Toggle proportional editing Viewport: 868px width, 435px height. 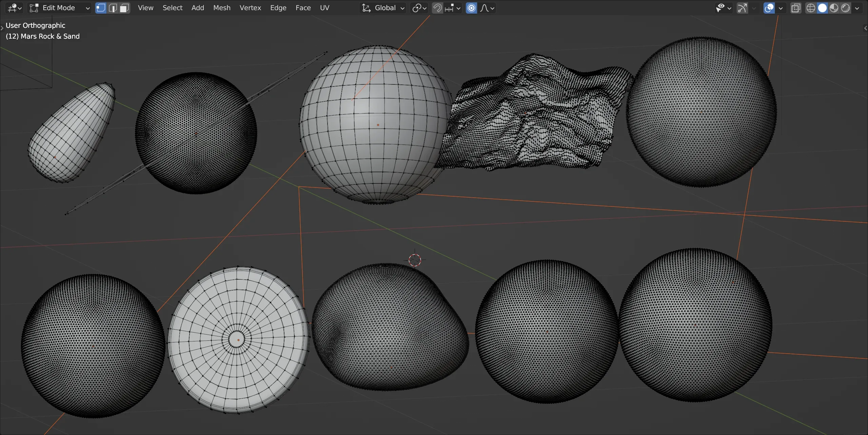pyautogui.click(x=471, y=8)
